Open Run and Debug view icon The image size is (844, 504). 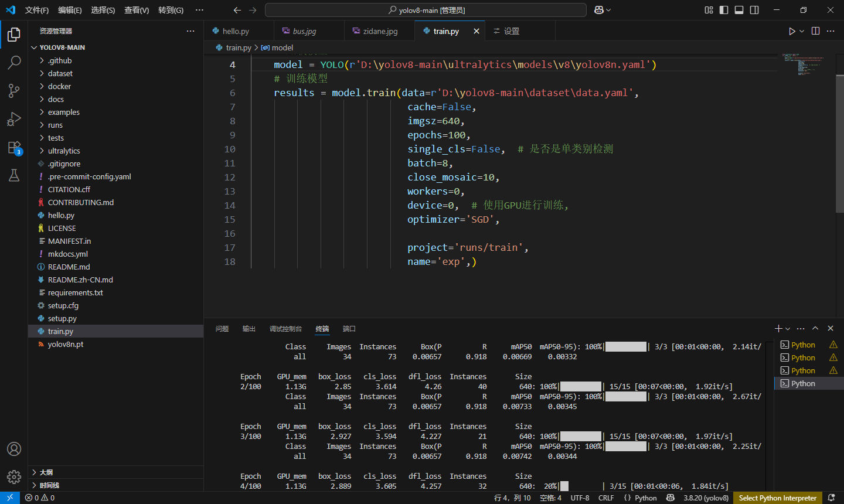pos(14,119)
